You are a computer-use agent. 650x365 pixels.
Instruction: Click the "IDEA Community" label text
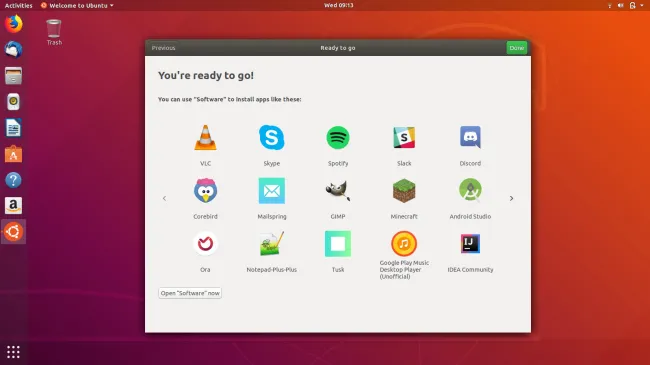(470, 270)
